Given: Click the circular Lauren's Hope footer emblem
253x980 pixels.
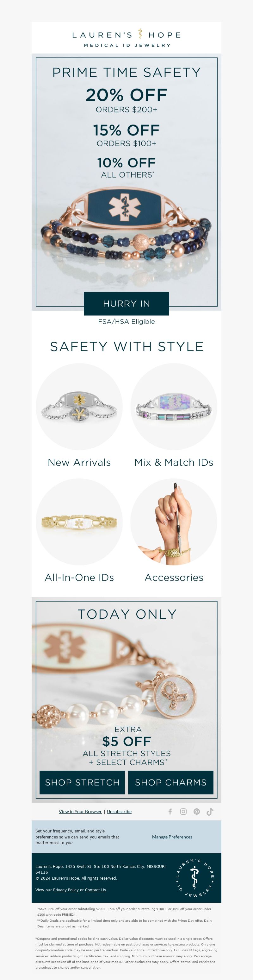Looking at the screenshot, I should [194, 878].
